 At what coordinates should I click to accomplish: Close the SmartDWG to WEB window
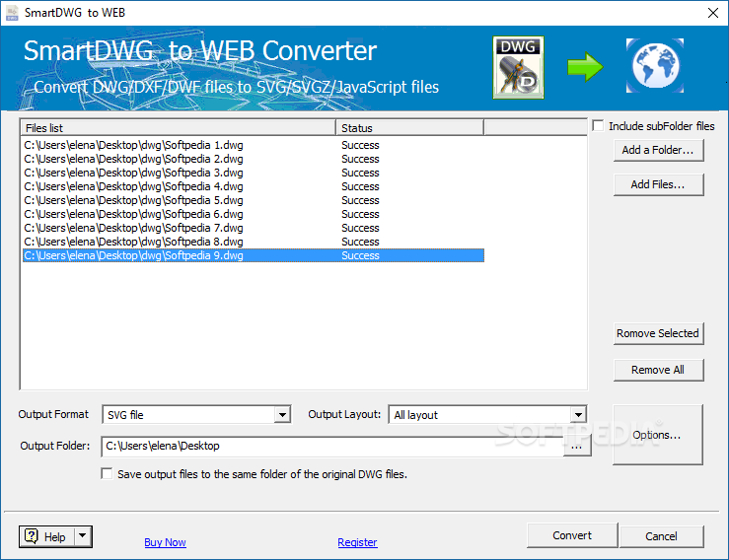(x=713, y=13)
